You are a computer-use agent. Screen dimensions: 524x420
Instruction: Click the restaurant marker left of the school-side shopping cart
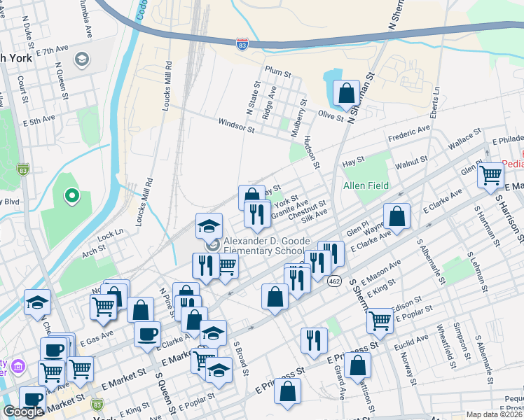click(206, 267)
